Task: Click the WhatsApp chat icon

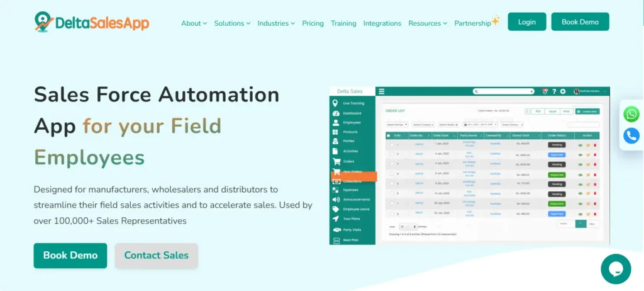Action: pyautogui.click(x=631, y=114)
